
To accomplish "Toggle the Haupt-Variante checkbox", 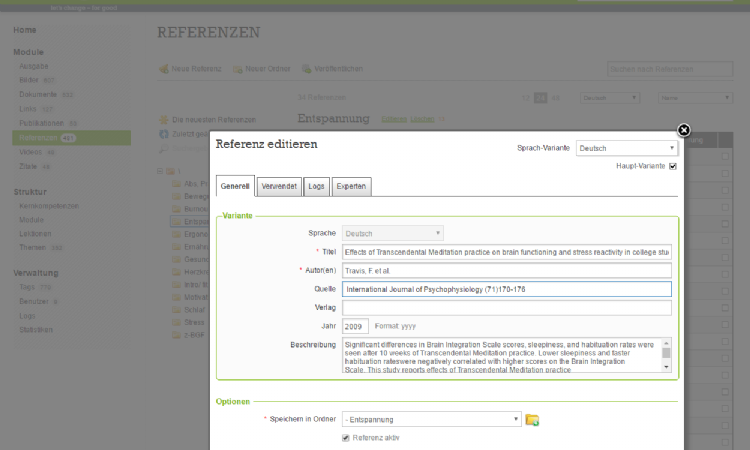I will click(673, 166).
